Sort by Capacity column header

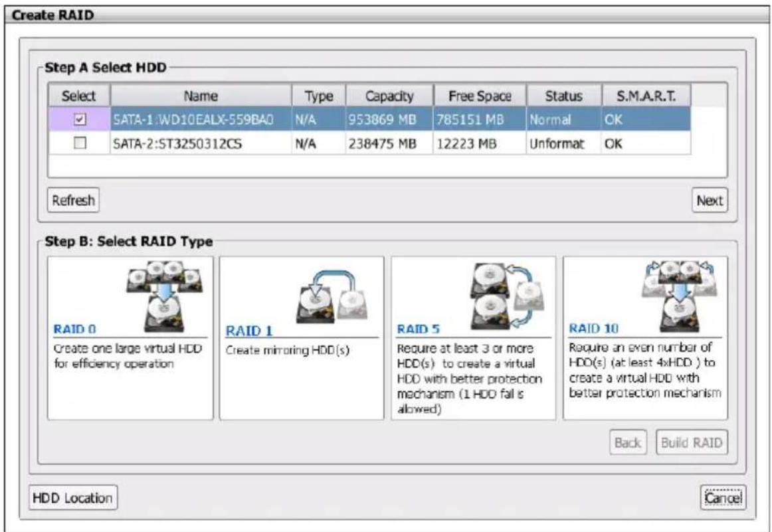coord(389,96)
